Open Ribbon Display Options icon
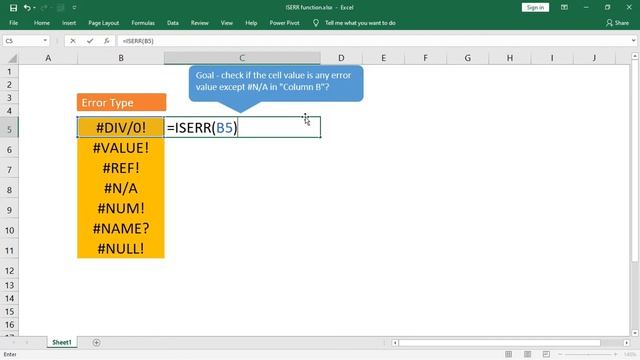Image resolution: width=640 pixels, height=360 pixels. tap(564, 7)
